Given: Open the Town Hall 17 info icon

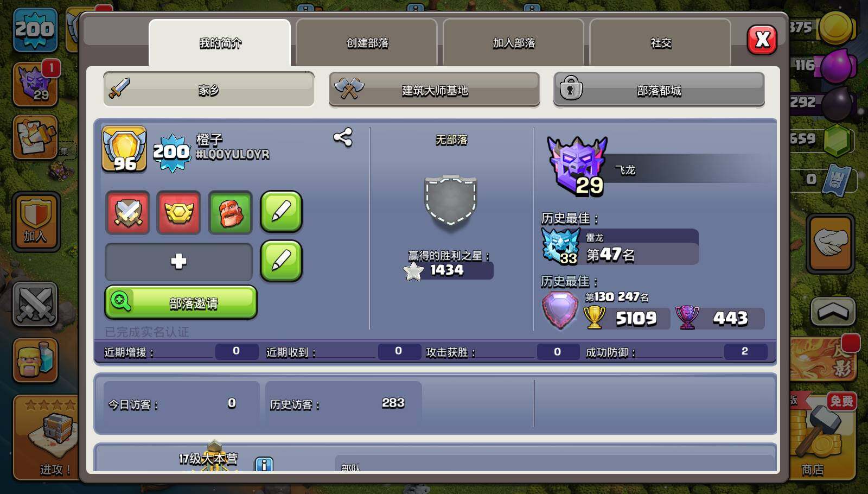Looking at the screenshot, I should [264, 464].
